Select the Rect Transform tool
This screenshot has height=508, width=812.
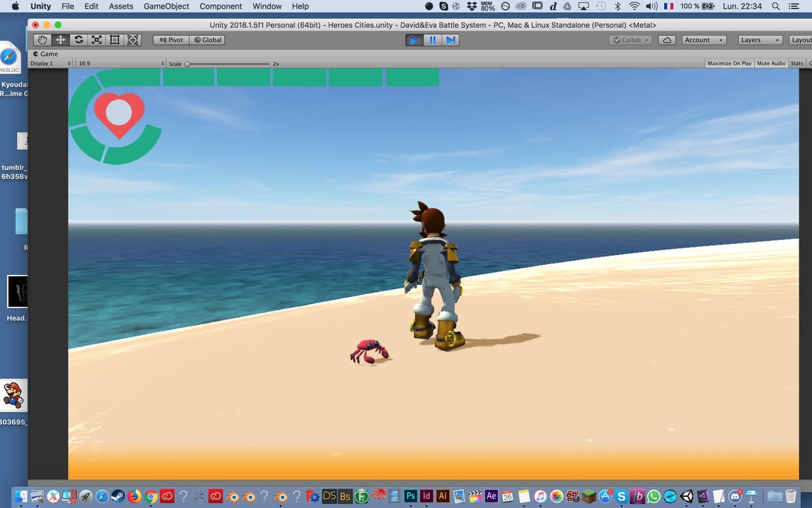(x=115, y=40)
